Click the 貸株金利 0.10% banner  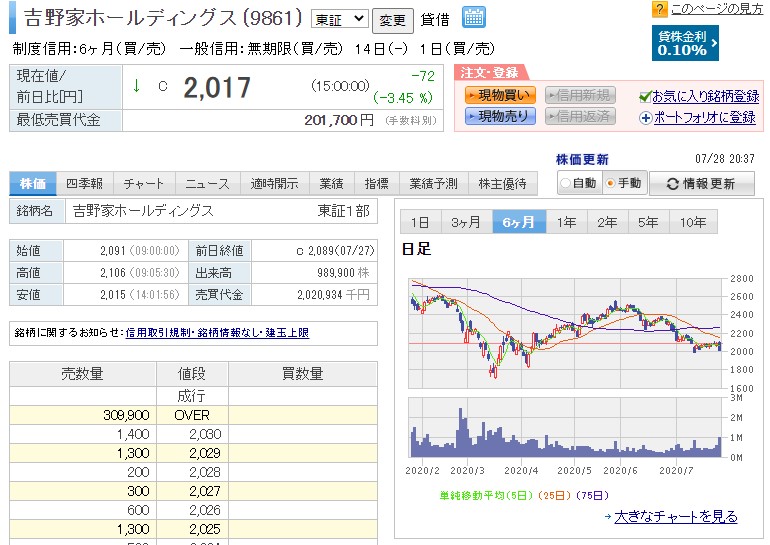(685, 43)
